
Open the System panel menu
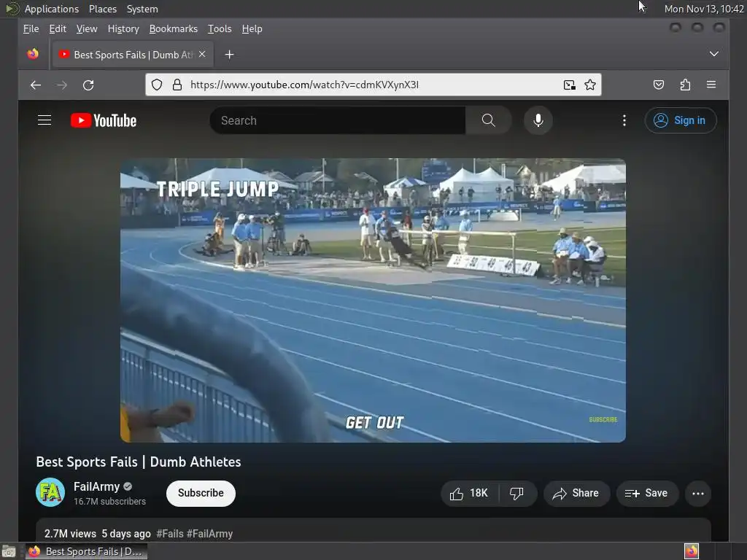click(142, 9)
